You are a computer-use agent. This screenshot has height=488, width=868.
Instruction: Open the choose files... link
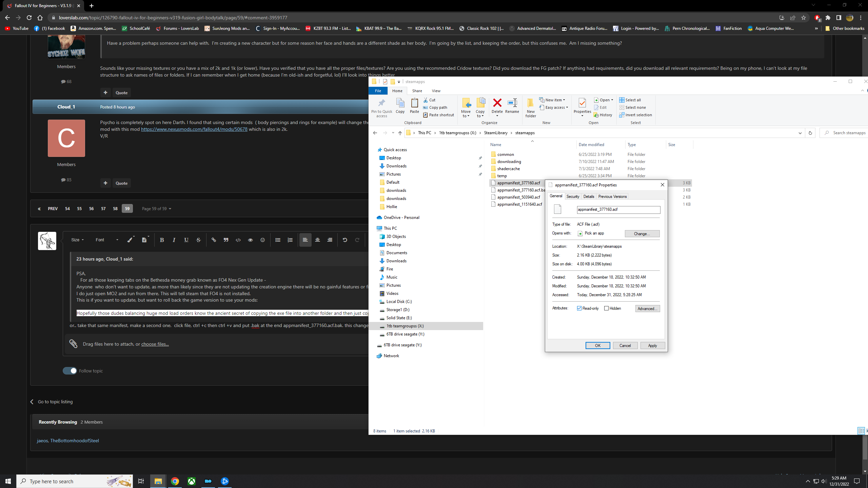click(155, 344)
